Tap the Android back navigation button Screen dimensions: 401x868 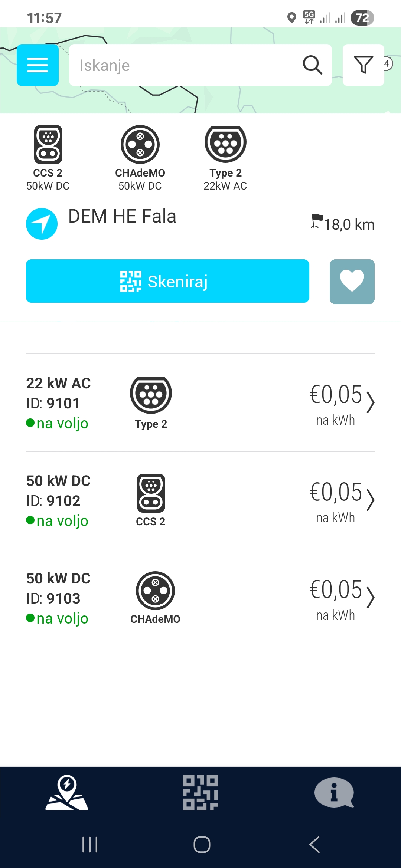(314, 845)
